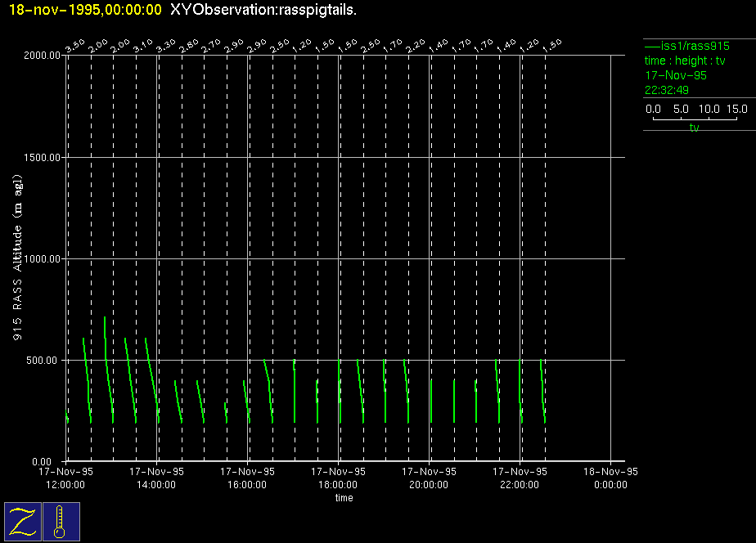Click the 'time : height : tv' legend text
The height and width of the screenshot is (543, 756).
click(685, 61)
